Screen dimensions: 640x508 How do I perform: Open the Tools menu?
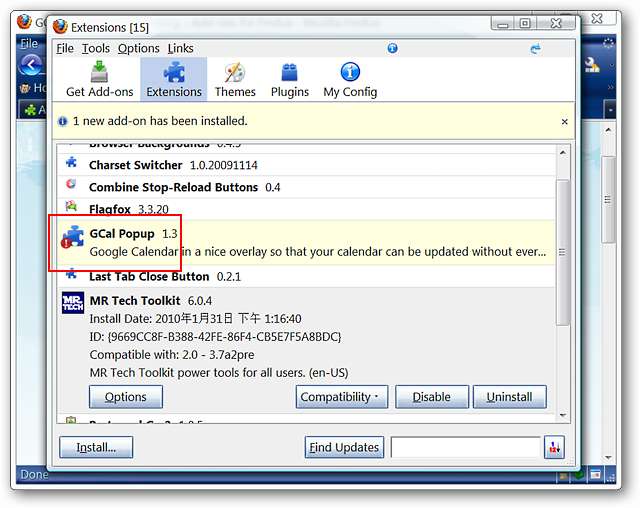[96, 49]
